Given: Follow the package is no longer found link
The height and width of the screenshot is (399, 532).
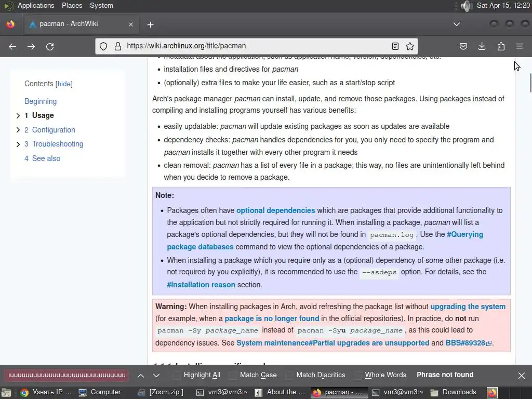Looking at the screenshot, I should (x=272, y=318).
